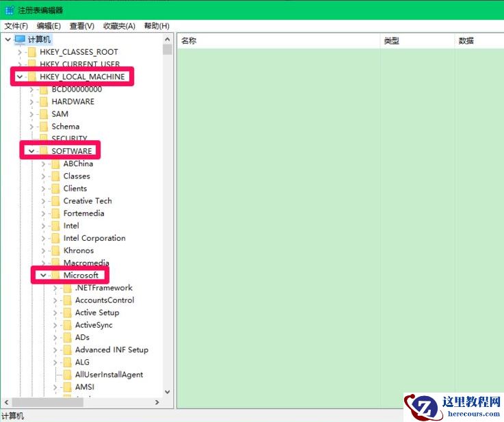Click the Active Setup folder icon
This screenshot has height=422, width=504.
[x=68, y=313]
